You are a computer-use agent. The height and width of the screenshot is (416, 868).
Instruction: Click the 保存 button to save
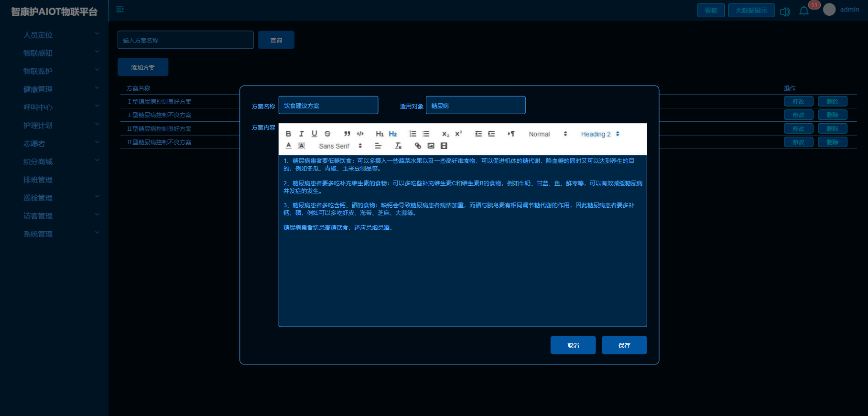624,345
